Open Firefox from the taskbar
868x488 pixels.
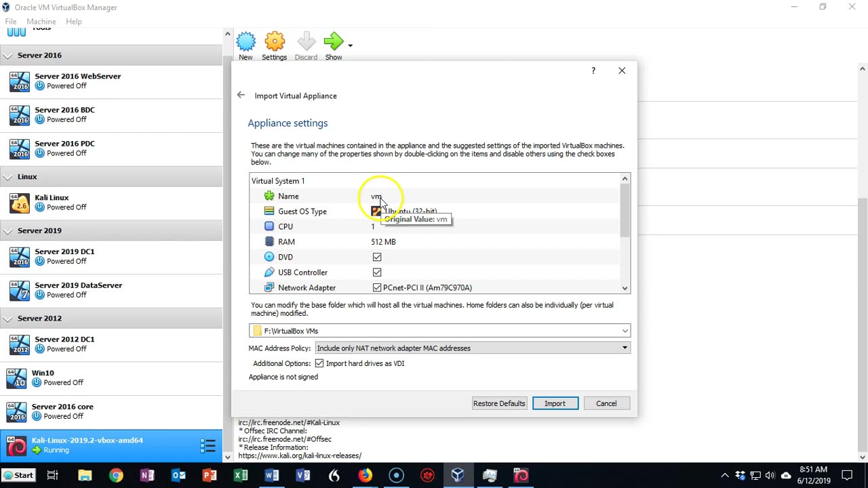[x=366, y=475]
